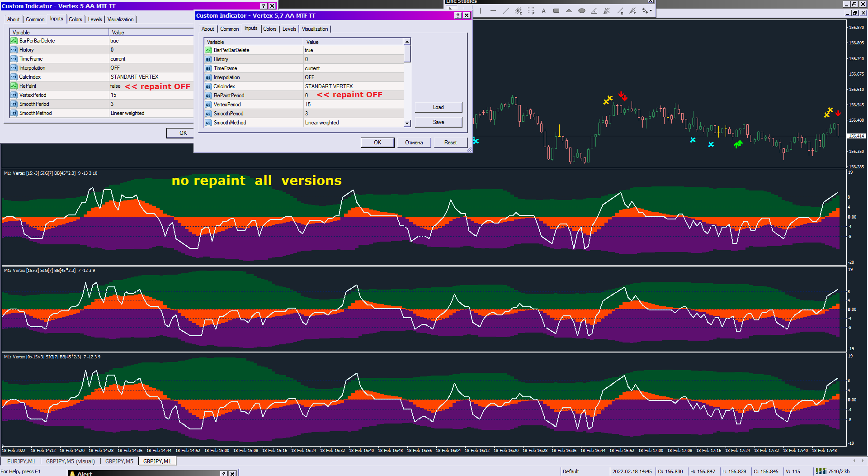868x476 pixels.
Task: Switch to the GBPJPY,M5 (visual) chart tab
Action: tap(71, 462)
